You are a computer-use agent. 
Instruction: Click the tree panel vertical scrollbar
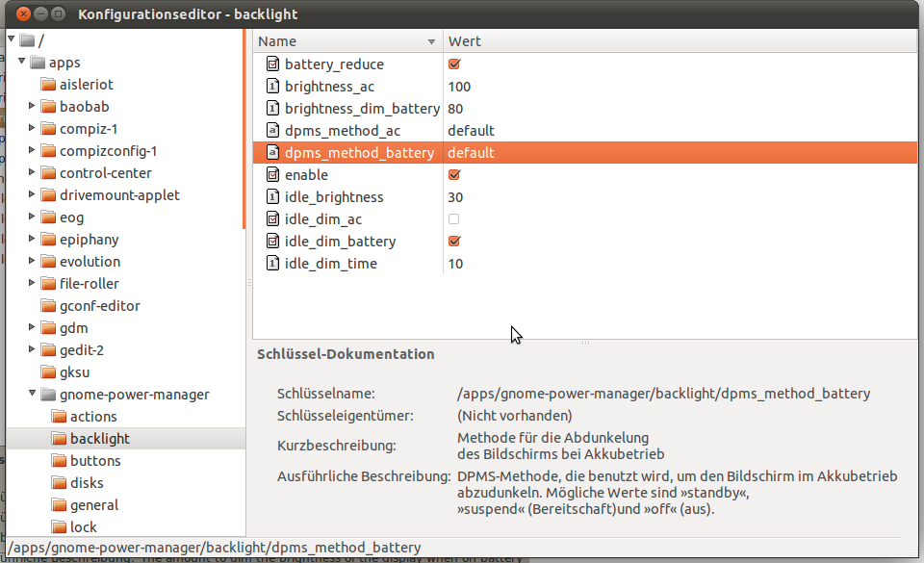point(244,129)
